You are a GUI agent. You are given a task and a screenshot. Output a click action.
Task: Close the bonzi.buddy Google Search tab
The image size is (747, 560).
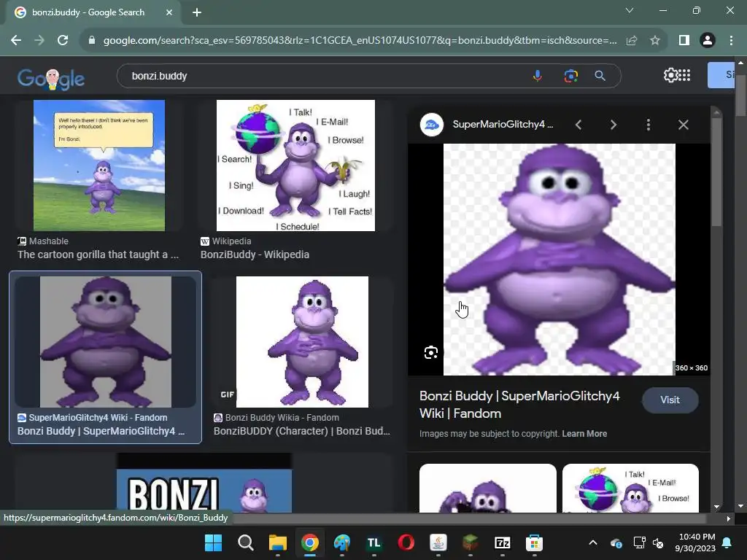[x=169, y=12]
